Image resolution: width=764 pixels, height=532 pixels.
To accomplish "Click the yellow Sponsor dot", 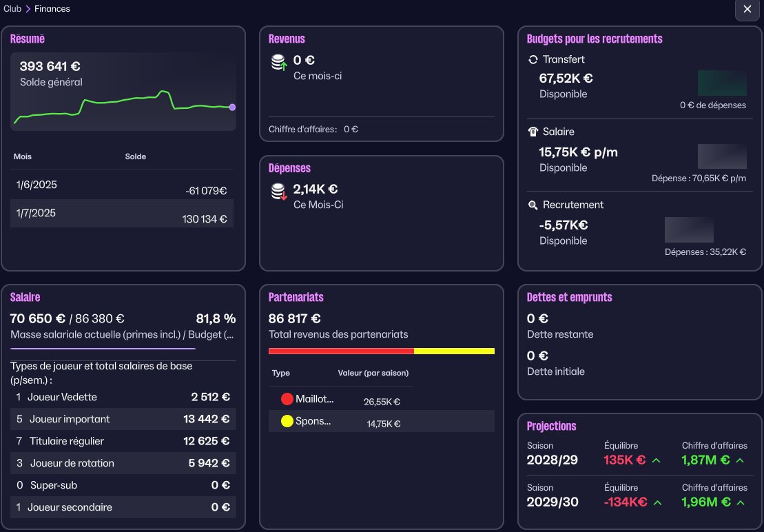I will pos(287,421).
